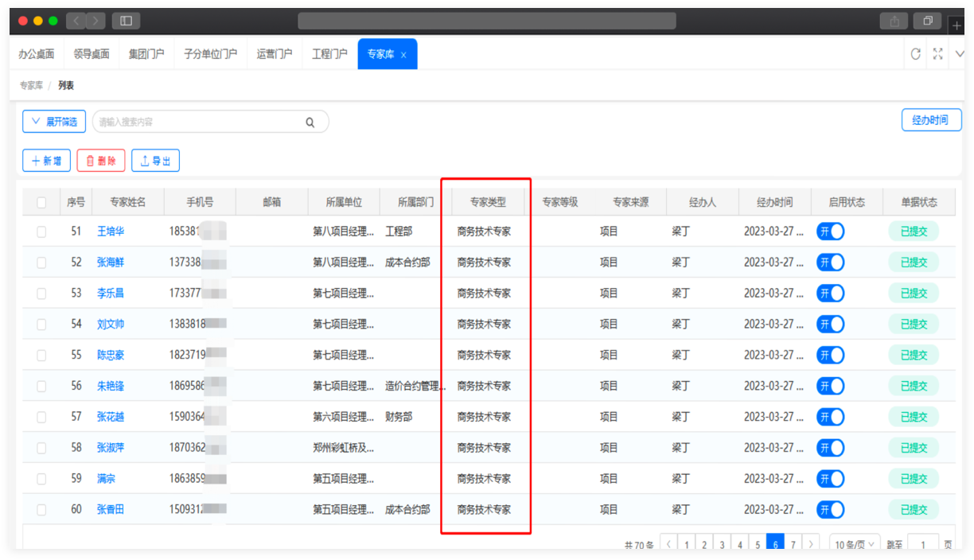Go to the next page arrow in pagination
This screenshot has width=974, height=560.
point(811,544)
